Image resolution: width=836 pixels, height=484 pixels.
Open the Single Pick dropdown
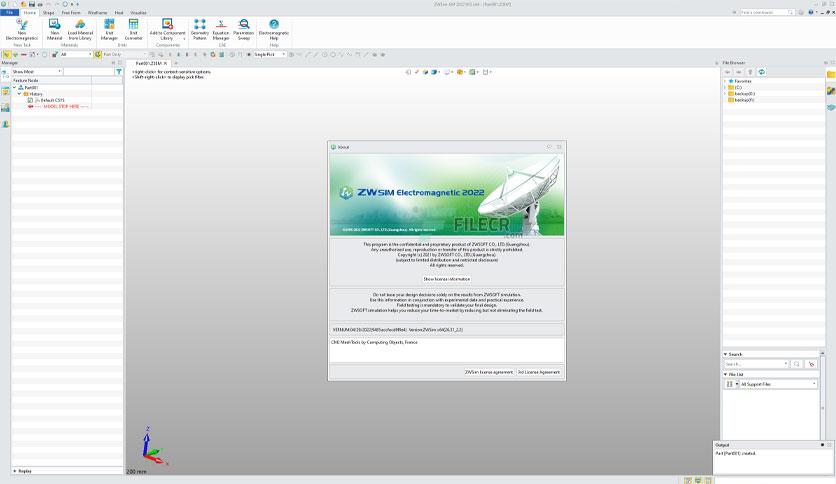coord(269,54)
